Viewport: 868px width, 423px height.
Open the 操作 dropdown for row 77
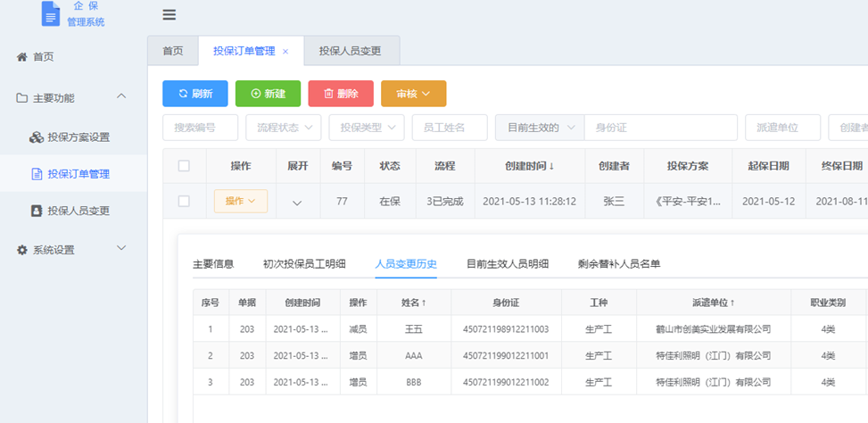click(x=241, y=201)
